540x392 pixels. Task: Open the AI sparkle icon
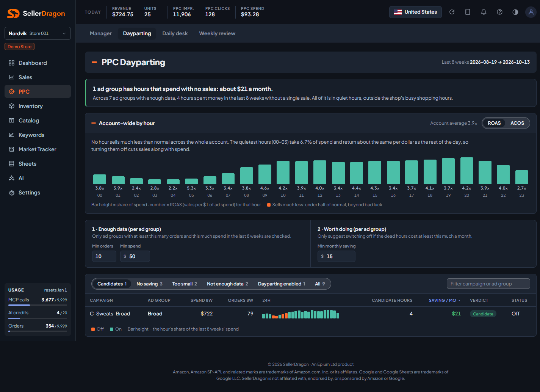[x=12, y=178]
